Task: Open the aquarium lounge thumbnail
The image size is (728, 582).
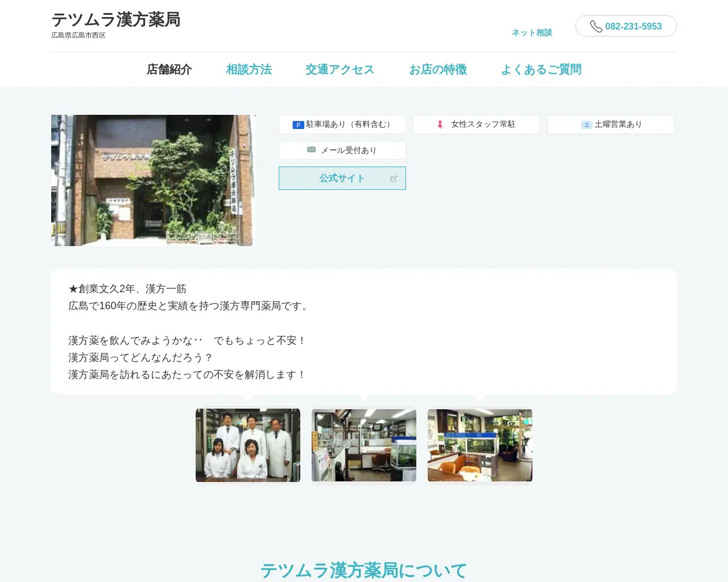Action: 480,445
